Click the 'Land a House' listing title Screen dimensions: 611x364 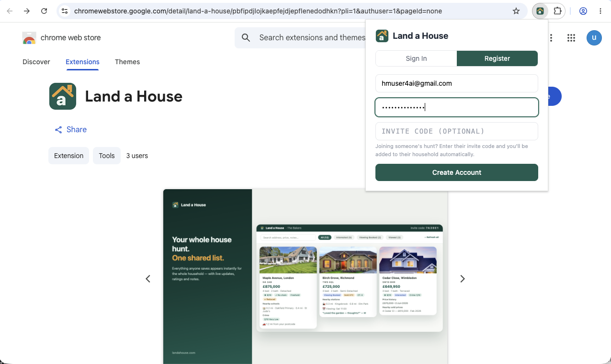(134, 96)
